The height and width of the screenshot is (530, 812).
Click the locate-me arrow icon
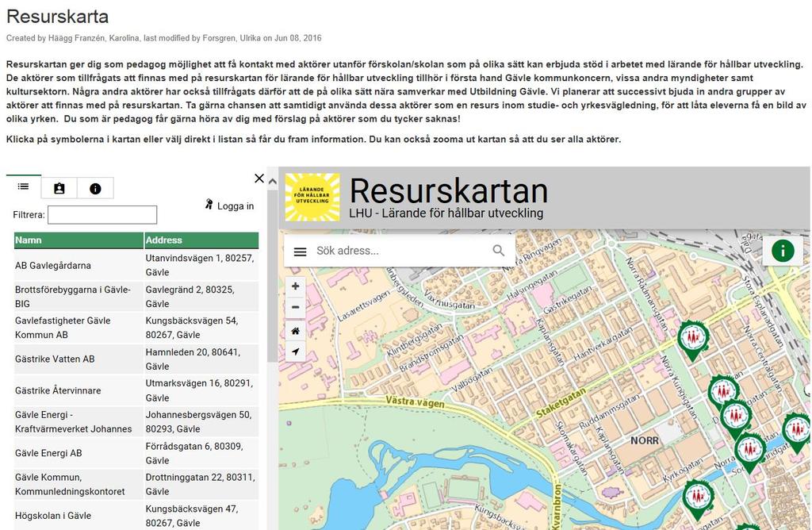[x=295, y=351]
